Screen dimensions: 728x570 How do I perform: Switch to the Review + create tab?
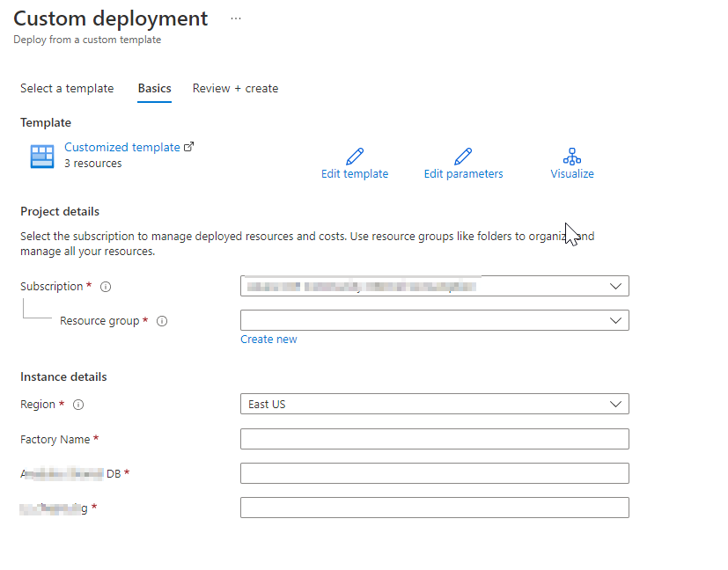(x=234, y=88)
